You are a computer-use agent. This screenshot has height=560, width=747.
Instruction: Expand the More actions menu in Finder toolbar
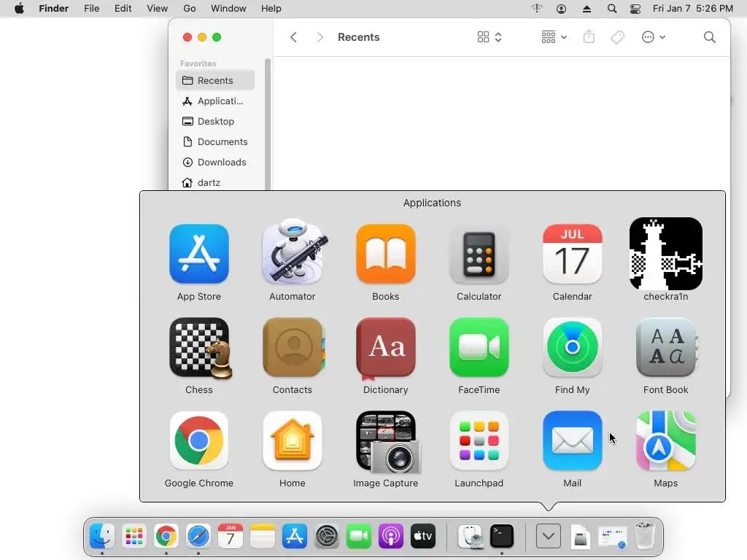(x=653, y=37)
